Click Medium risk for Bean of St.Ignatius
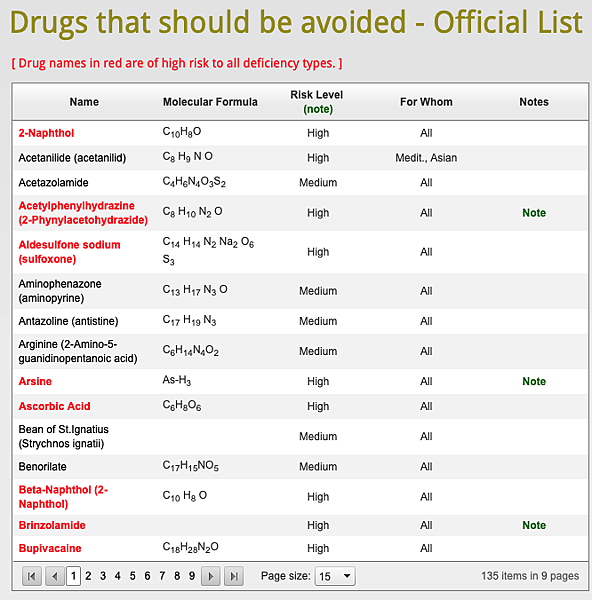Screen dimensions: 592x600 pyautogui.click(x=318, y=436)
